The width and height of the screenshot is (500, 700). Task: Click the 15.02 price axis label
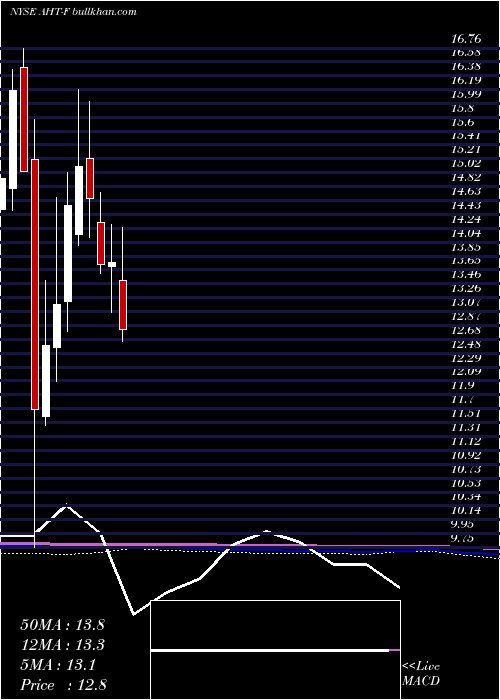click(466, 164)
